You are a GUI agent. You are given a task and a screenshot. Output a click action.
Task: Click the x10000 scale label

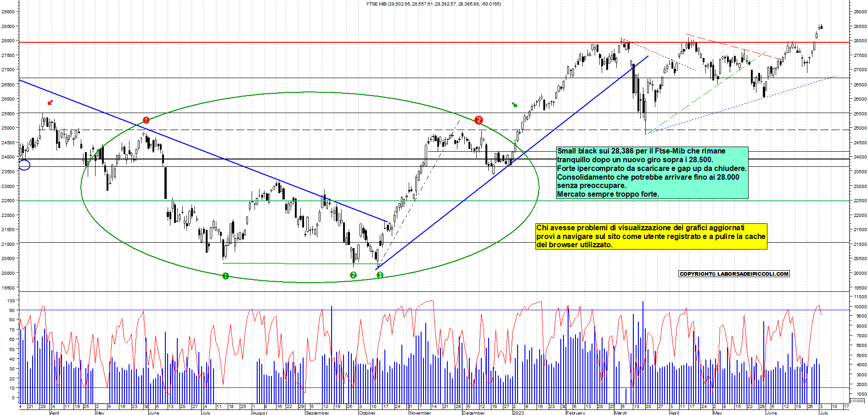coord(857,401)
